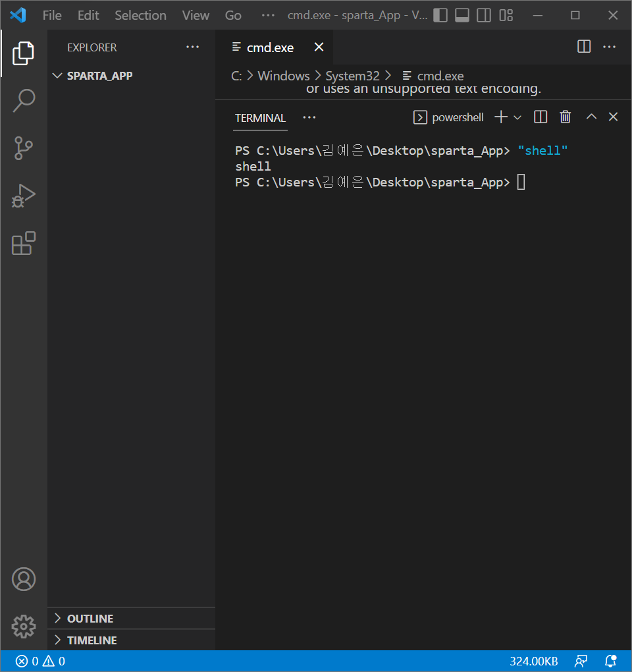Image resolution: width=632 pixels, height=672 pixels.
Task: Open the Extensions view
Action: point(24,243)
